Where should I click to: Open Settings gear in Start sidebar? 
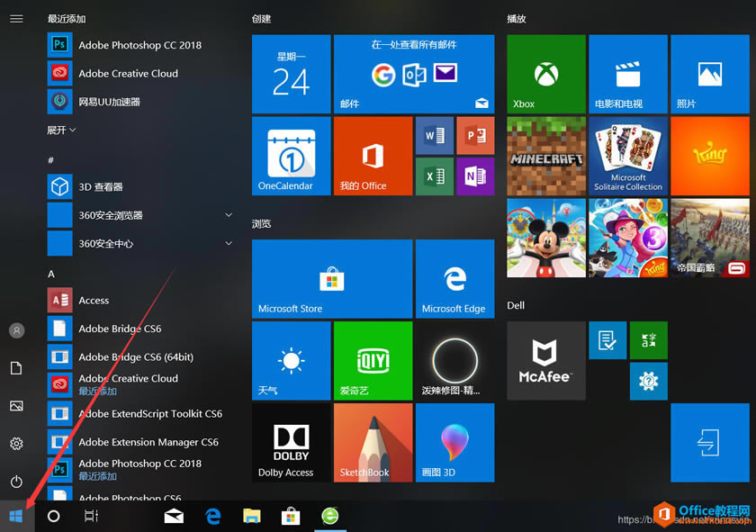coord(16,444)
